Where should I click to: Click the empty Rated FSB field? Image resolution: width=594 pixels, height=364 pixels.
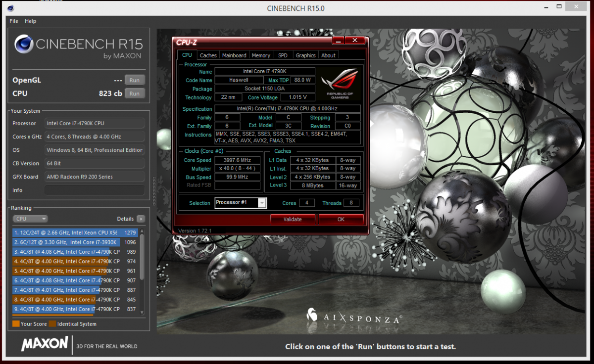click(x=238, y=185)
